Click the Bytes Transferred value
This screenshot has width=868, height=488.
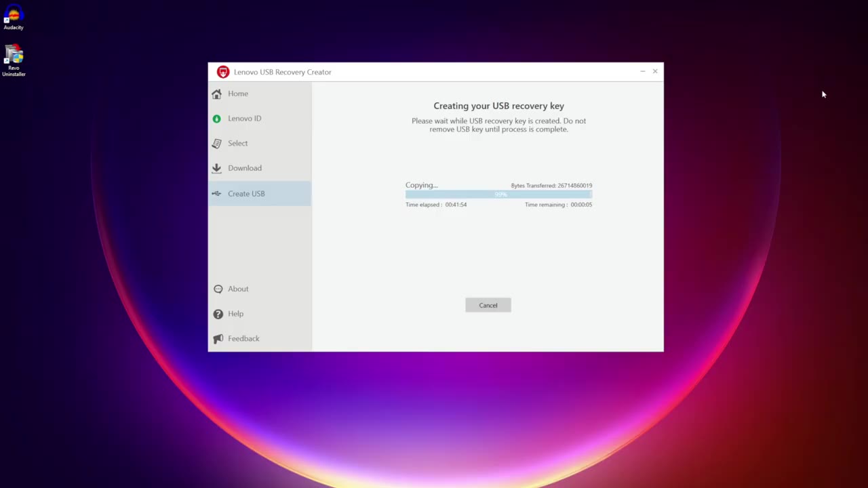click(x=575, y=186)
